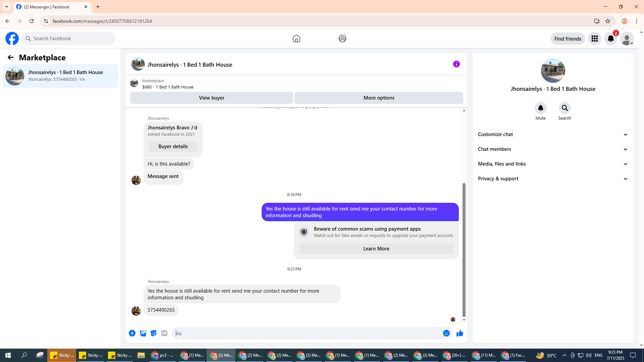Screen dimensions: 644x362
Task: Choose a sticker icon in composer
Action: coord(154,333)
